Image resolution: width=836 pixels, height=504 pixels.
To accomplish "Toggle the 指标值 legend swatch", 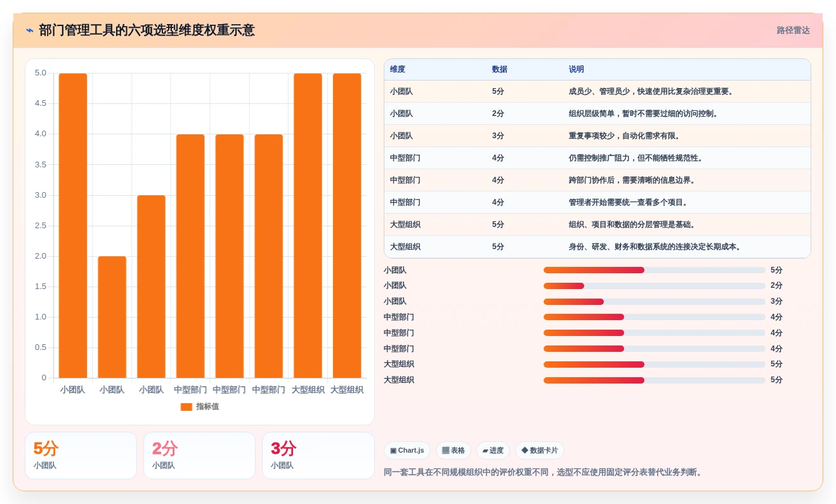I will pos(186,407).
